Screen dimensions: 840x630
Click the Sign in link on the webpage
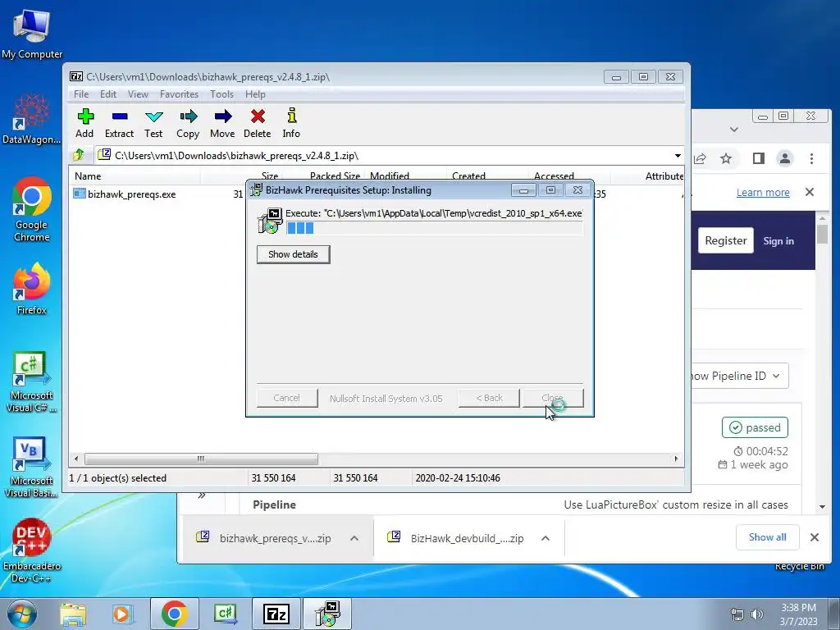coord(778,241)
